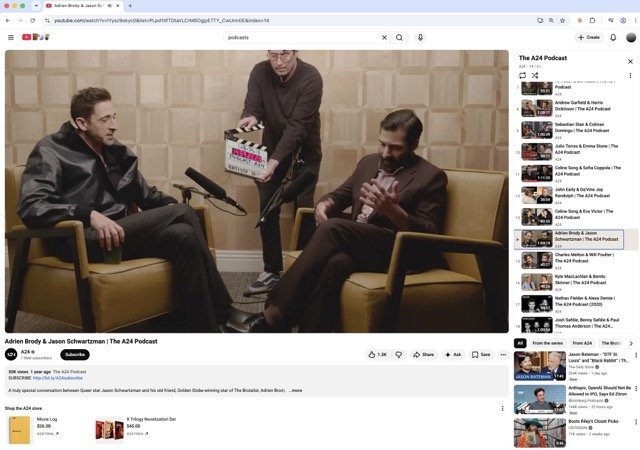Open options for Jason Bateman video

636,355
